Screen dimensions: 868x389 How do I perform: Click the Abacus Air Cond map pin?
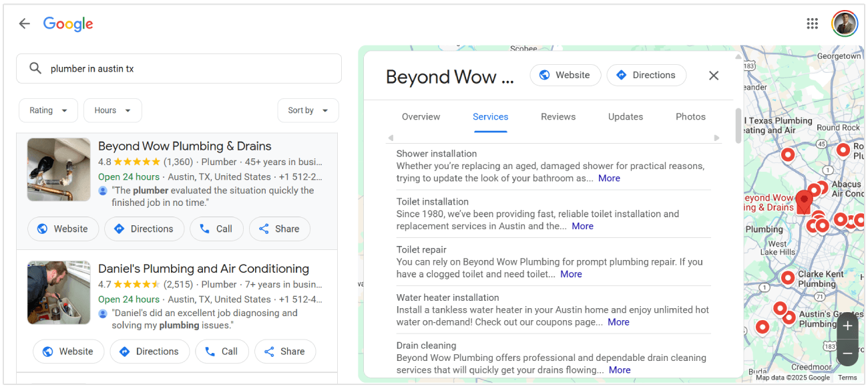tap(821, 187)
